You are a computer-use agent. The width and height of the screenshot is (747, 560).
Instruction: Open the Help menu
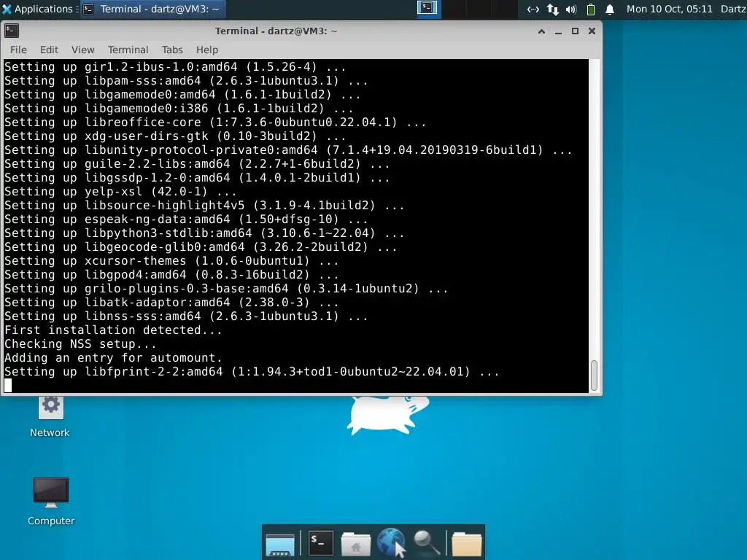pos(207,50)
